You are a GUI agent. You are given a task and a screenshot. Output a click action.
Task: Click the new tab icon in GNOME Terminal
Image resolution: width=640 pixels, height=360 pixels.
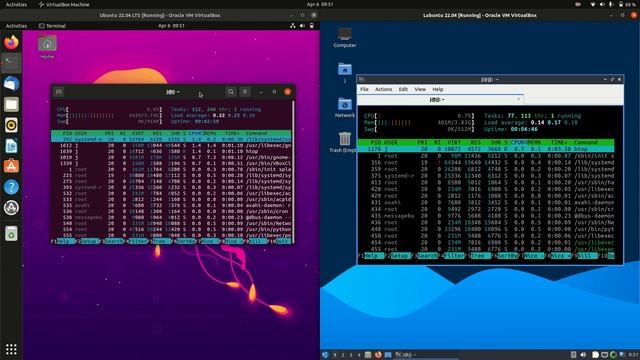59,92
